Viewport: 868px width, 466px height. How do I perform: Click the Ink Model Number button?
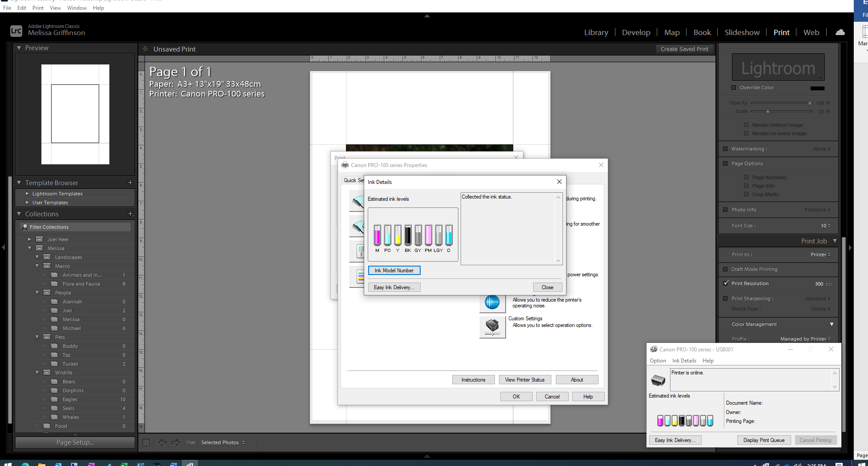coord(394,271)
